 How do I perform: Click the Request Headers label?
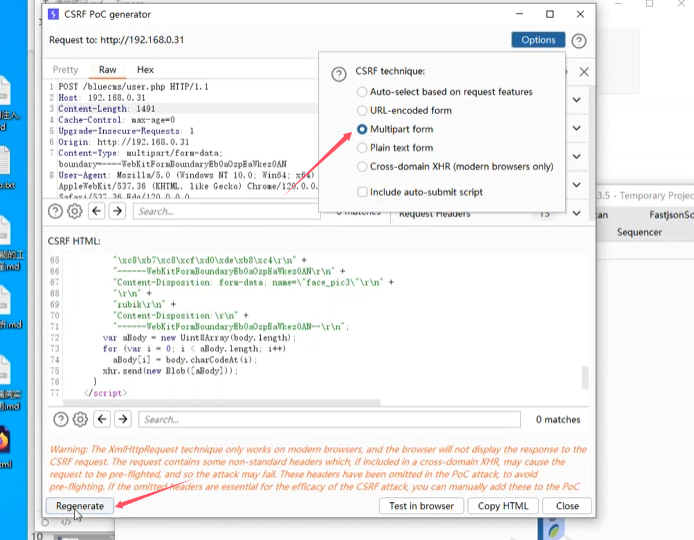(434, 214)
